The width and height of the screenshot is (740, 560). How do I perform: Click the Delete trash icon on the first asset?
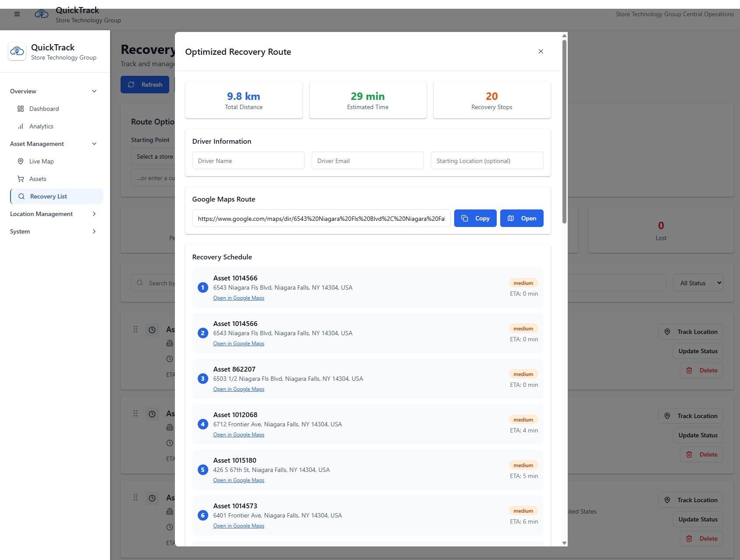click(x=689, y=370)
